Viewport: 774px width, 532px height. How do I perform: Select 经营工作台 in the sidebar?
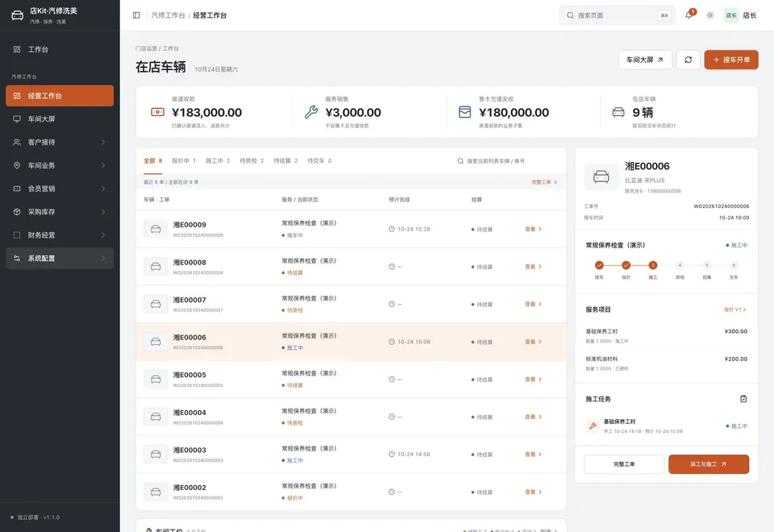[x=60, y=96]
